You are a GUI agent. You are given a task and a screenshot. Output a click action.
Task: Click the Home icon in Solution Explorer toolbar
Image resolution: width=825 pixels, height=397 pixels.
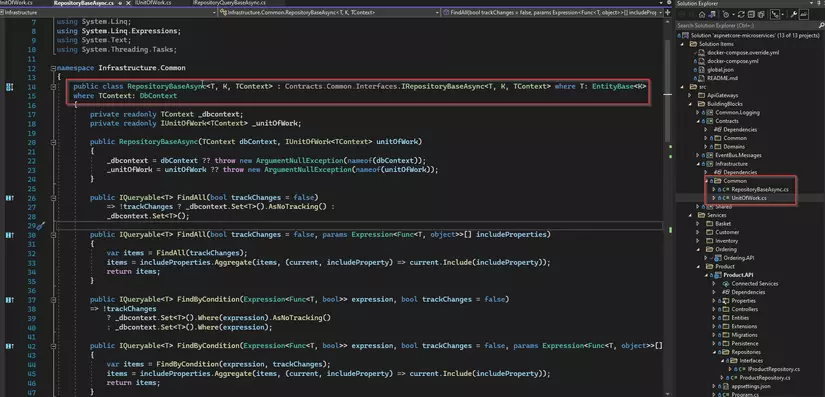pos(702,14)
